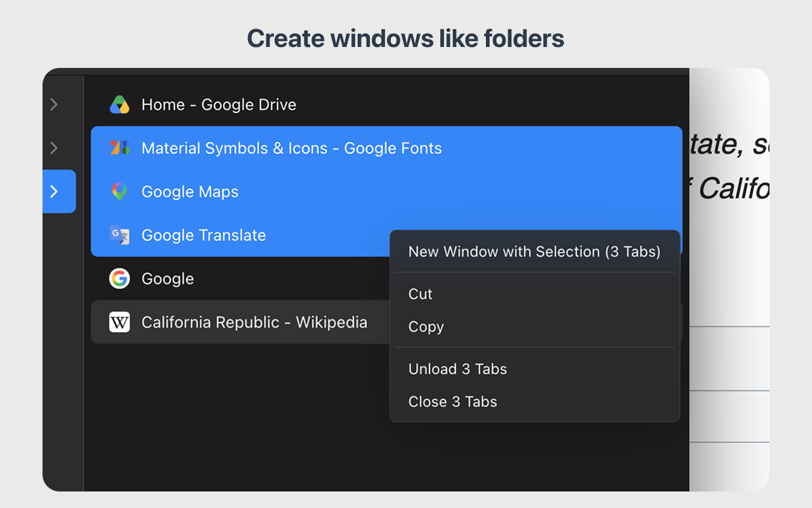
Task: Click the Google Fonts favicon icon
Action: 119,148
